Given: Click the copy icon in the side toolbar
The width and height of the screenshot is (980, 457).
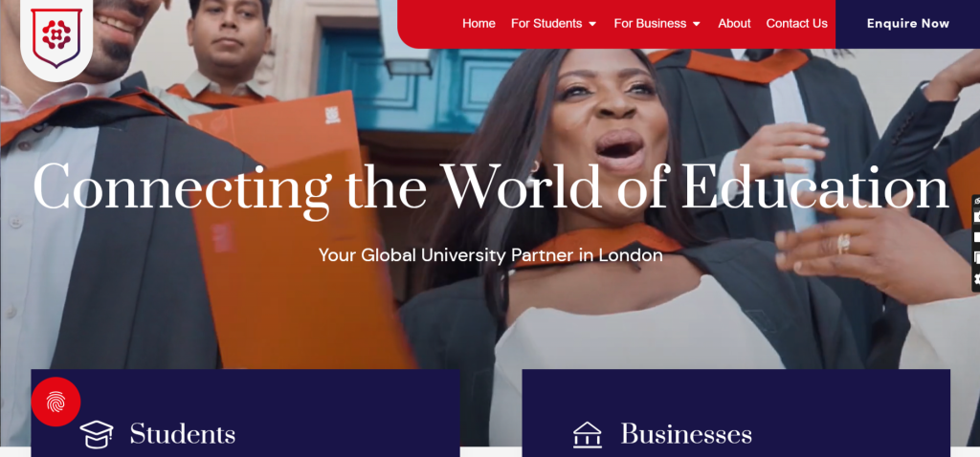Looking at the screenshot, I should pyautogui.click(x=977, y=257).
